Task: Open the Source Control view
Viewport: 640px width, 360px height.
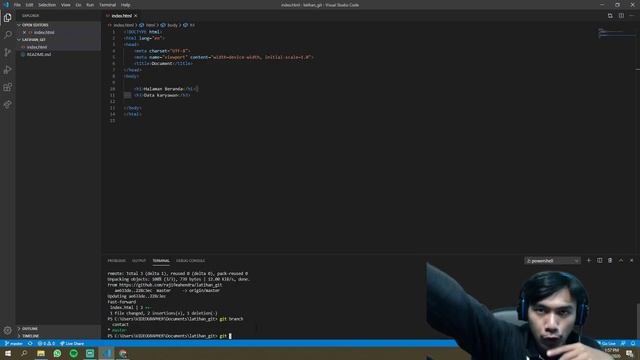Action: click(x=7, y=52)
